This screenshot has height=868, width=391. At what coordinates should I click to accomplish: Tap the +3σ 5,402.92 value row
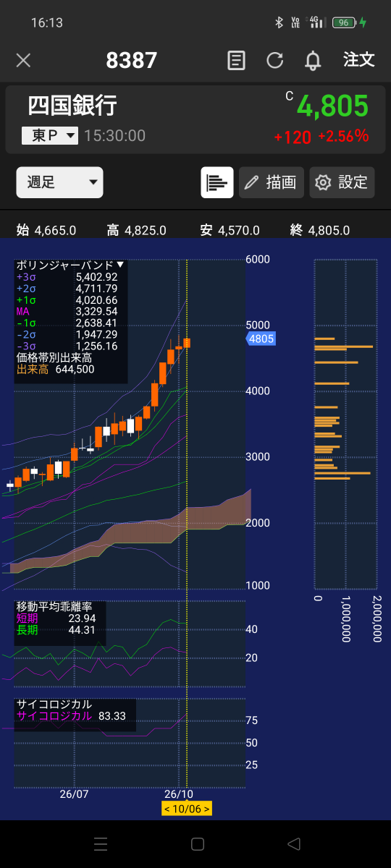[x=67, y=277]
